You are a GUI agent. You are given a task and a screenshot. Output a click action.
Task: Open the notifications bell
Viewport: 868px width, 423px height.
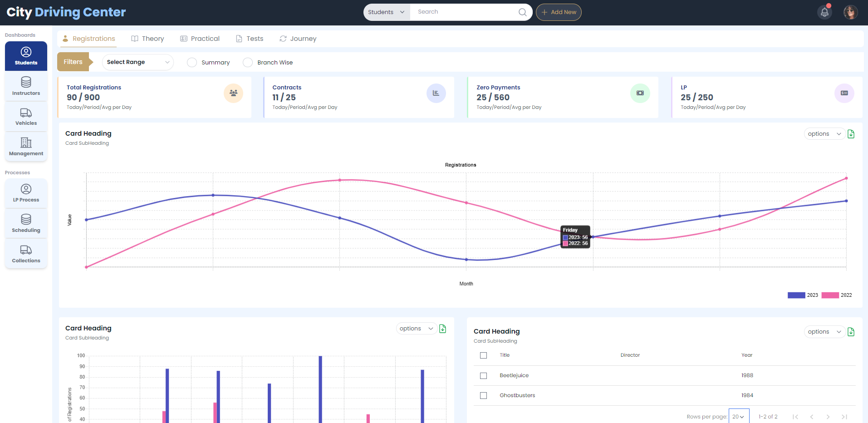(x=824, y=12)
